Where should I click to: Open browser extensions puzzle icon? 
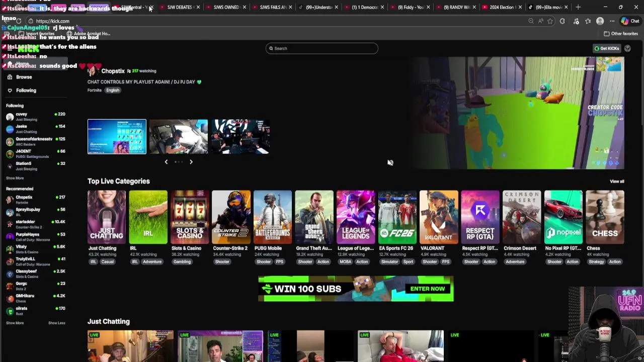562,21
